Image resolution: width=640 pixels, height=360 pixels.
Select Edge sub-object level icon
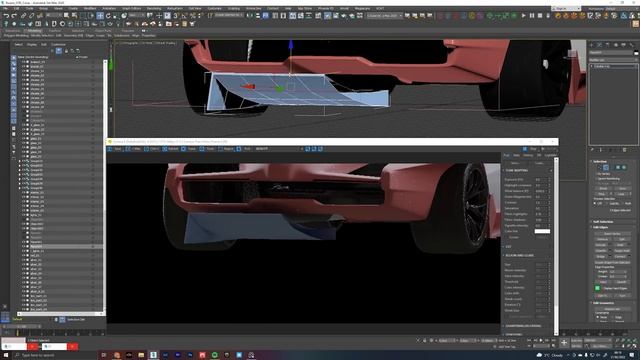pyautogui.click(x=606, y=167)
